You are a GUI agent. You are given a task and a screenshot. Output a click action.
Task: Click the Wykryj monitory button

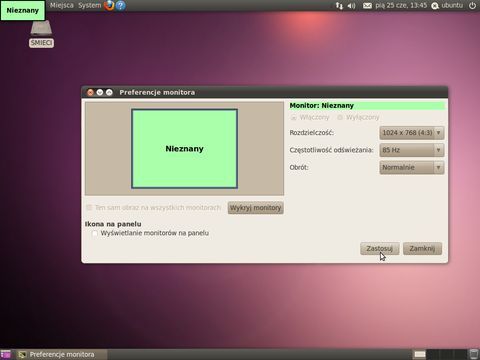pyautogui.click(x=256, y=208)
